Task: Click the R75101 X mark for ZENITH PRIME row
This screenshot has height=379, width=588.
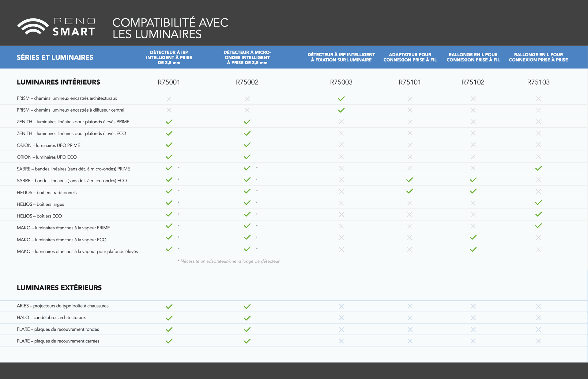Action: (410, 122)
